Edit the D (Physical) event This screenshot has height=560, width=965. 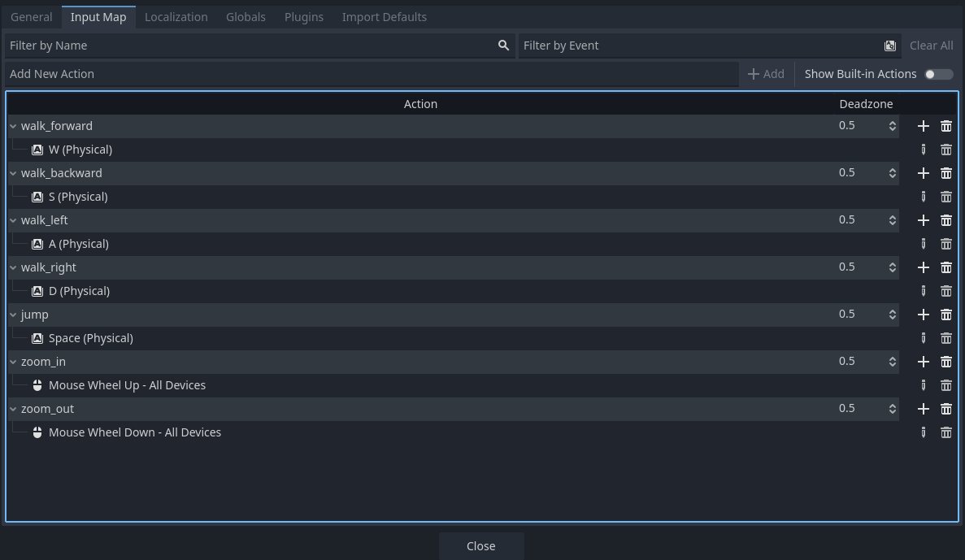click(924, 291)
